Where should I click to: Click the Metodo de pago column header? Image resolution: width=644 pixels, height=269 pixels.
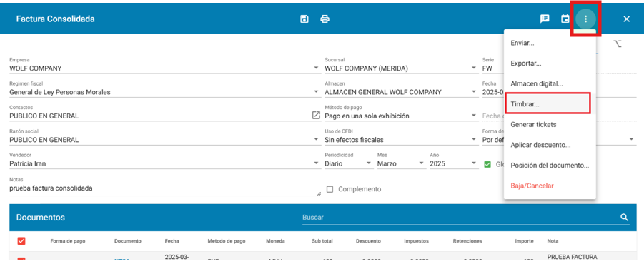pyautogui.click(x=227, y=241)
